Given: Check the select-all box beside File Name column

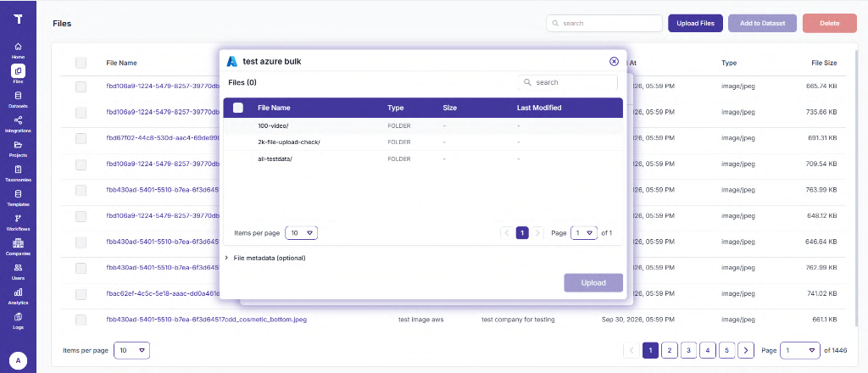Looking at the screenshot, I should tap(81, 63).
